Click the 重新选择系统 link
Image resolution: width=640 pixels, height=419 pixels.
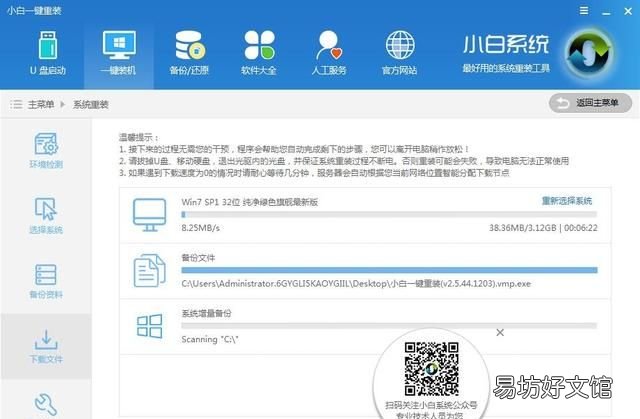(567, 201)
